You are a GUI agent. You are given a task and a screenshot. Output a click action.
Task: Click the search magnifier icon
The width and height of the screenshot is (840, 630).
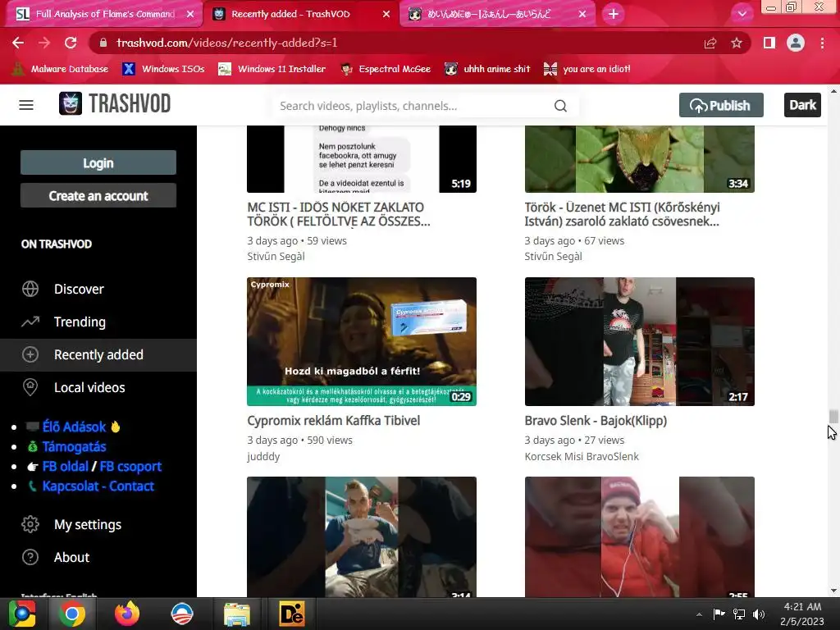tap(560, 106)
